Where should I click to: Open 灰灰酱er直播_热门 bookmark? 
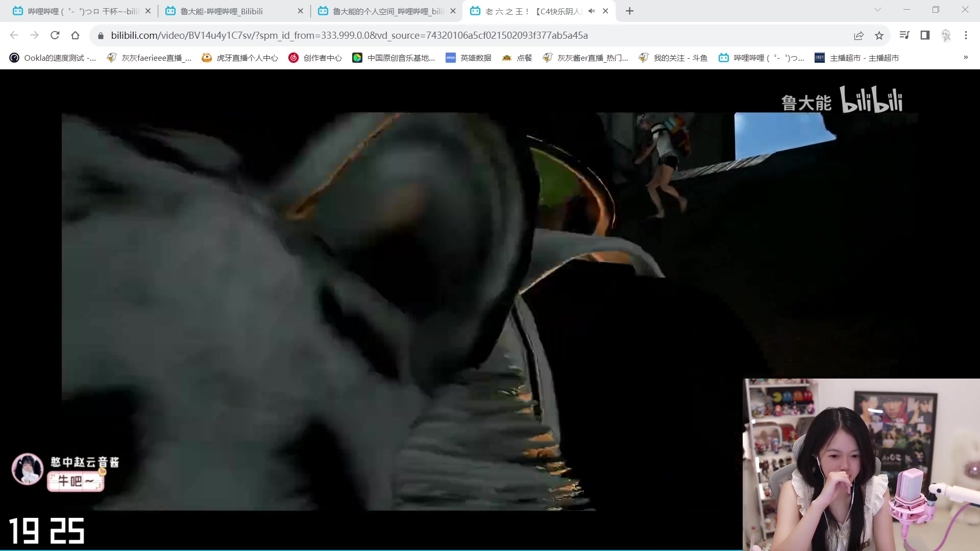(585, 58)
